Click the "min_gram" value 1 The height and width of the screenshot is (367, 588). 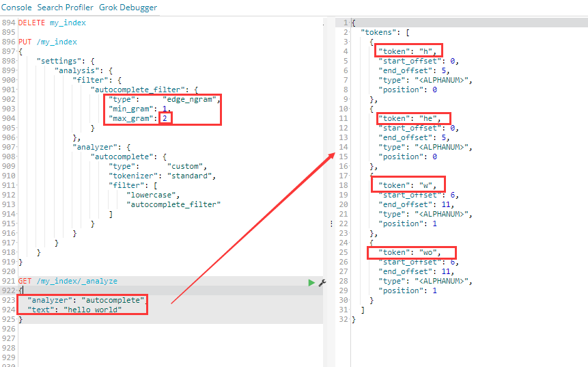click(165, 109)
